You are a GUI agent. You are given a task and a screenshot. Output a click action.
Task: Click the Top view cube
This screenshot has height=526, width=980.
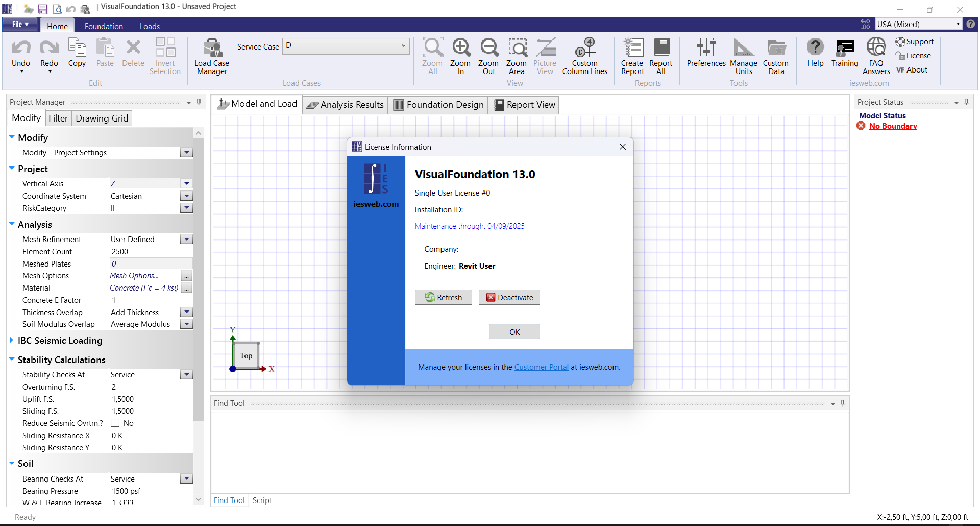(x=246, y=355)
